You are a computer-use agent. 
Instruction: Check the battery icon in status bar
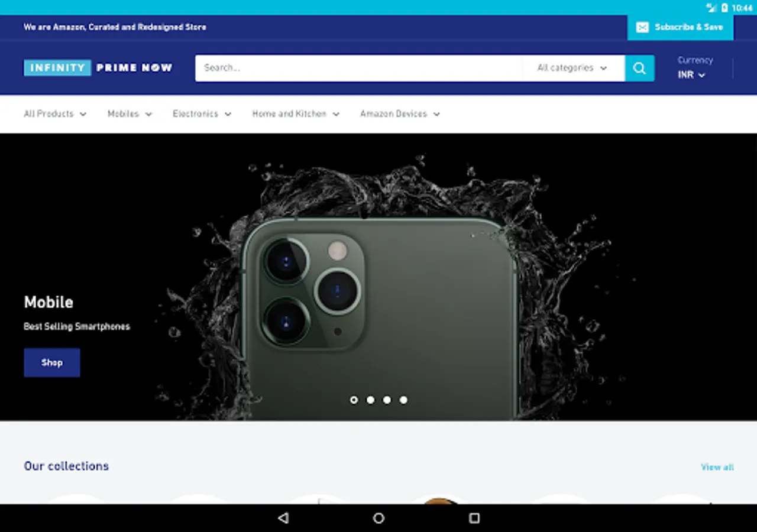pos(724,8)
